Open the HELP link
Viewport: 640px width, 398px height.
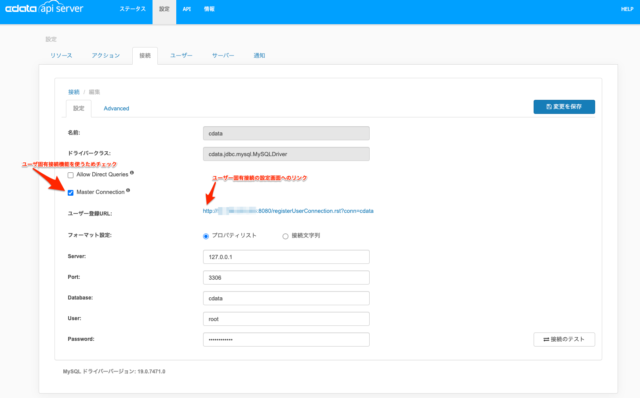click(x=627, y=9)
